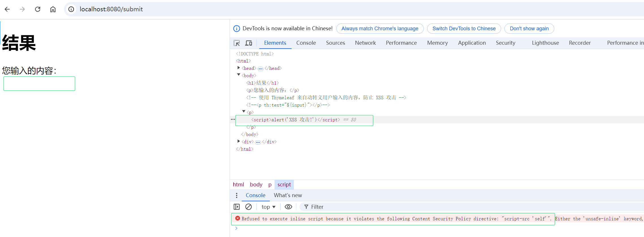The height and width of the screenshot is (237, 644).
Task: Open the Sources tab
Action: (x=335, y=43)
